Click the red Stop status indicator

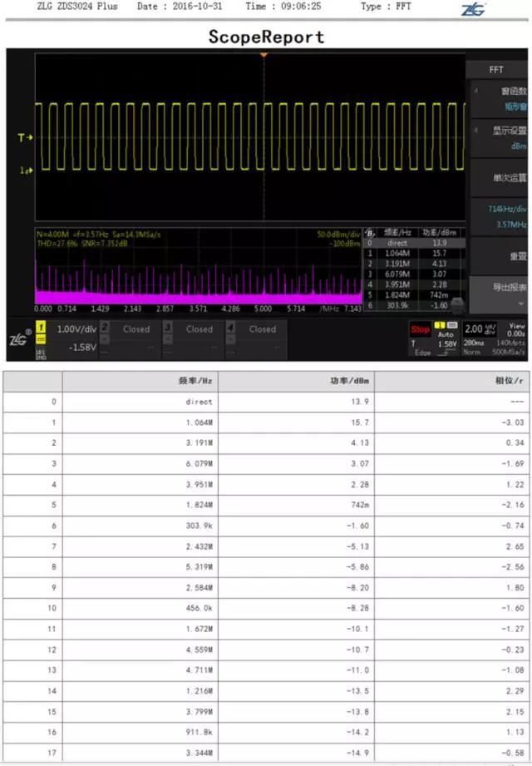click(x=421, y=329)
